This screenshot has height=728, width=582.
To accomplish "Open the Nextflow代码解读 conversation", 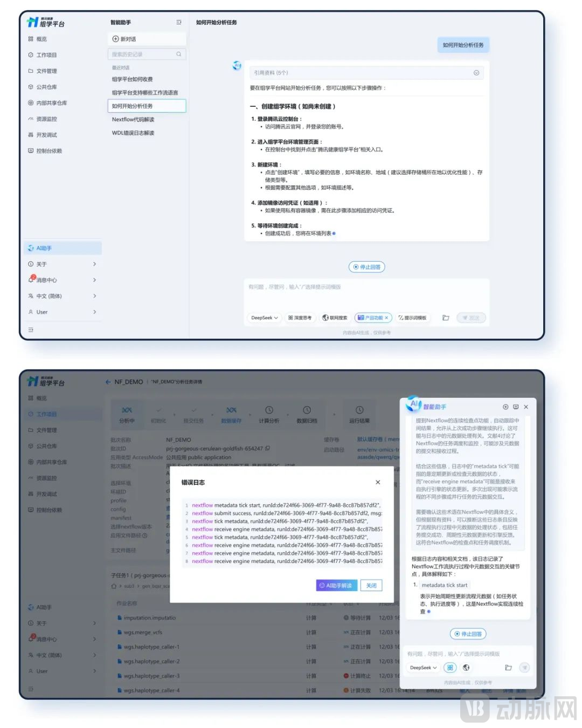I will (x=133, y=120).
